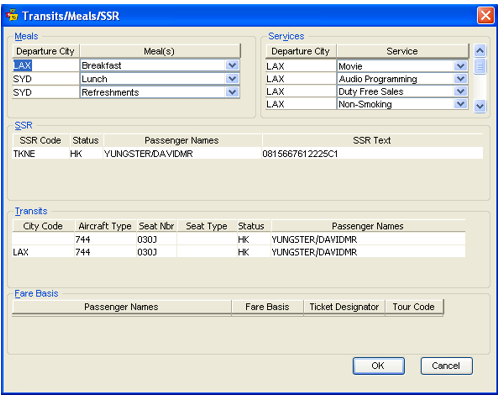Select the LAX cell in the Movie row
The image size is (501, 397).
click(x=301, y=66)
